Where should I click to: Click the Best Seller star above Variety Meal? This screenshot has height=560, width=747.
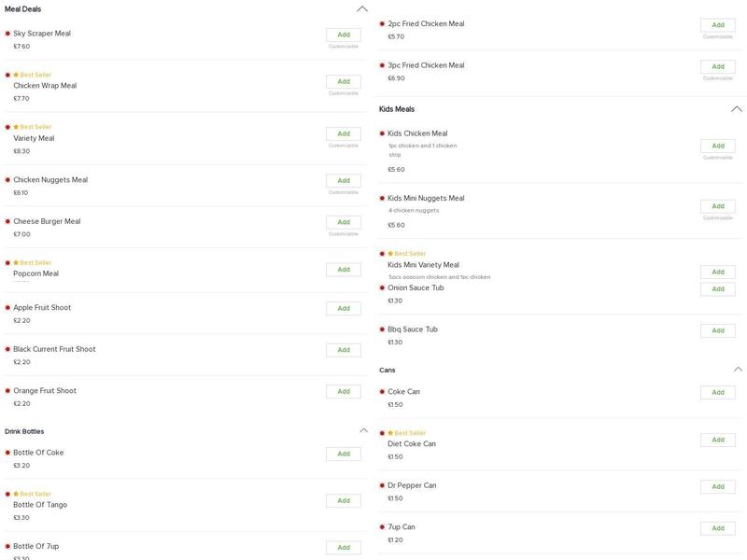tap(16, 127)
